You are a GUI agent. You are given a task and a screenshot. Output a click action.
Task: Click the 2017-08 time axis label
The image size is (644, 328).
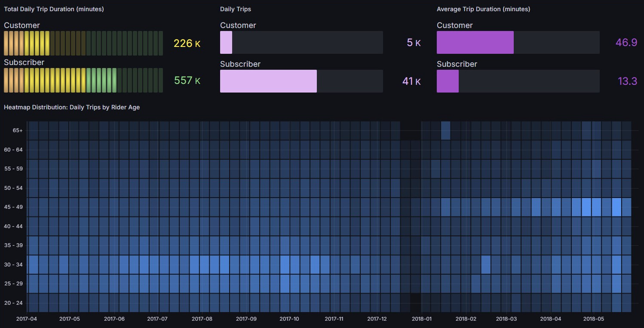tap(202, 319)
